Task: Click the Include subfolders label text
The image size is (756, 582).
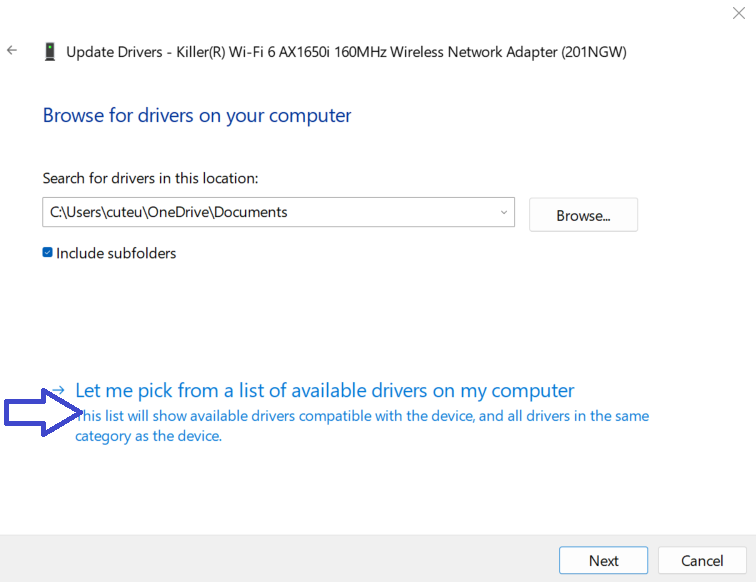Action: tap(116, 253)
